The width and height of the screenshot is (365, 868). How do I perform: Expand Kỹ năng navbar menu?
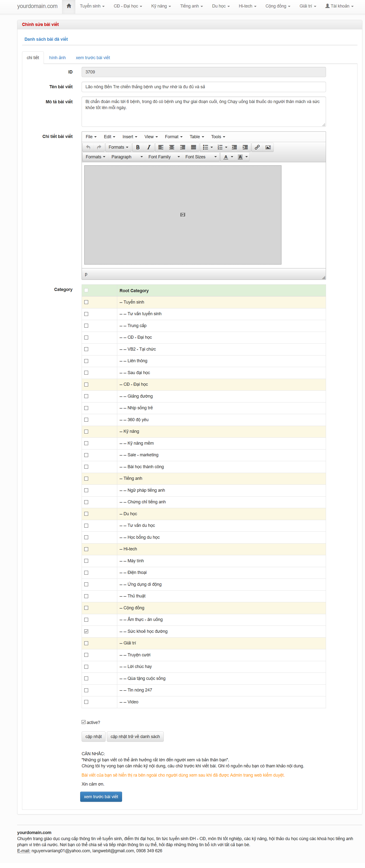[x=161, y=6]
